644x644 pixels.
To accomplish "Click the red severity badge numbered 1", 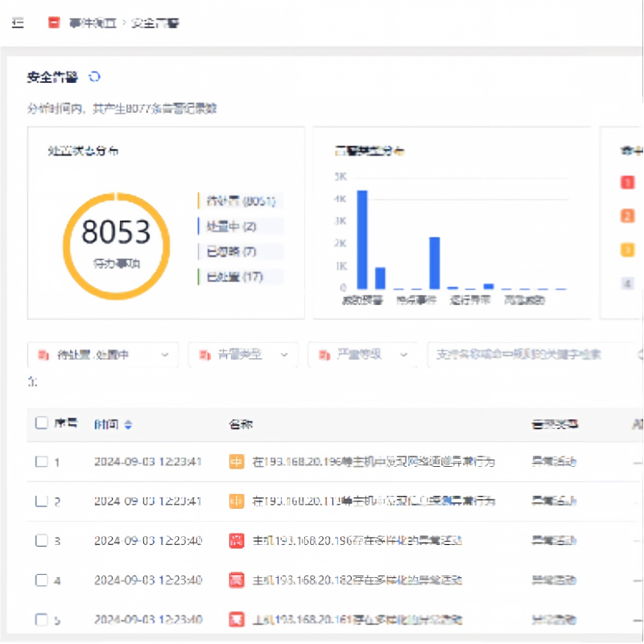I will point(627,182).
